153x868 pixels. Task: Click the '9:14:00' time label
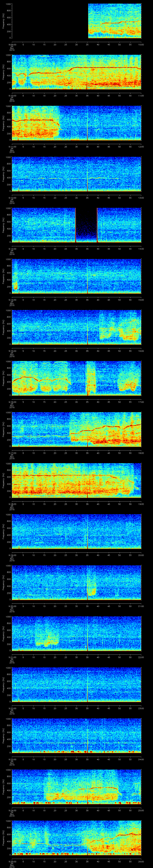pyautogui.click(x=12, y=300)
